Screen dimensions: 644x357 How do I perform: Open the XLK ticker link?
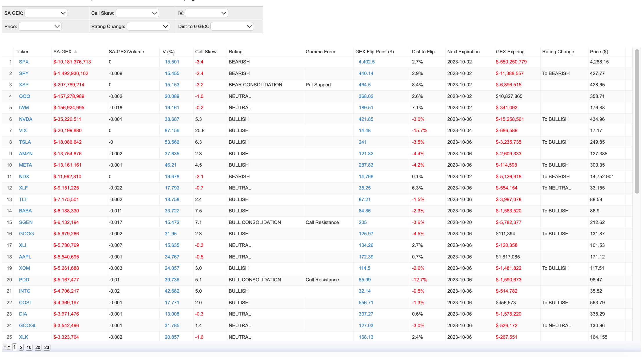click(23, 337)
